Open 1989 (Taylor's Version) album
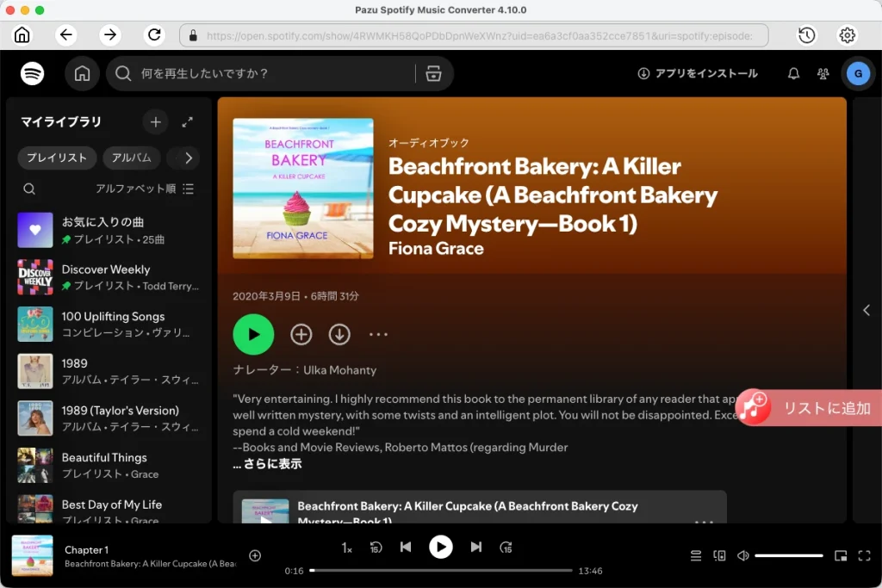Screen dimensions: 882x588 pyautogui.click(x=108, y=418)
